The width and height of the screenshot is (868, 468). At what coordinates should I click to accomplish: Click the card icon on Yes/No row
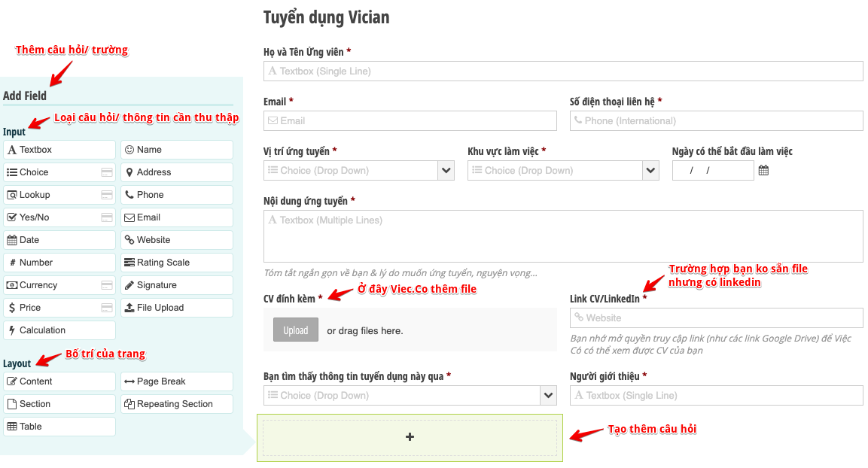coord(107,217)
